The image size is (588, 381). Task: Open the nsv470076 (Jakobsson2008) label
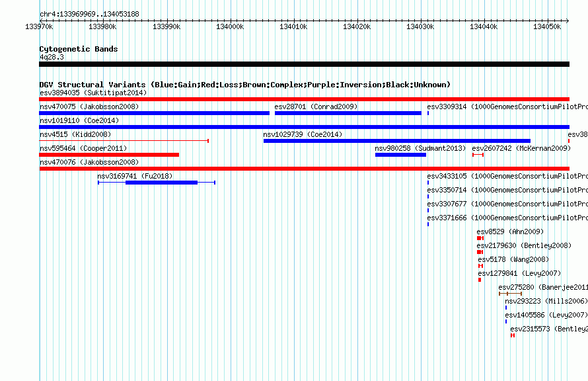tap(89, 162)
